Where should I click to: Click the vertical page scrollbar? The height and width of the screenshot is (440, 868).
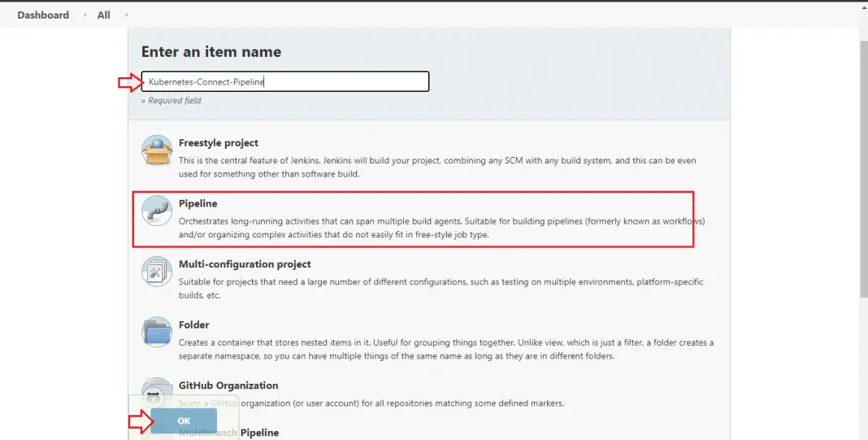pos(864,163)
